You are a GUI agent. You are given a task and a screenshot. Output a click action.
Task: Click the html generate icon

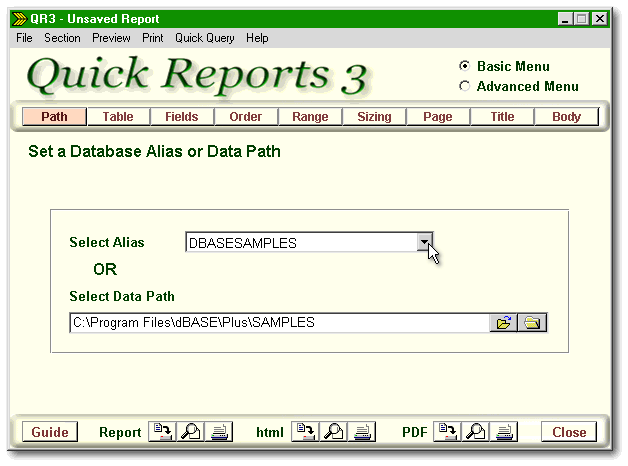coord(305,432)
